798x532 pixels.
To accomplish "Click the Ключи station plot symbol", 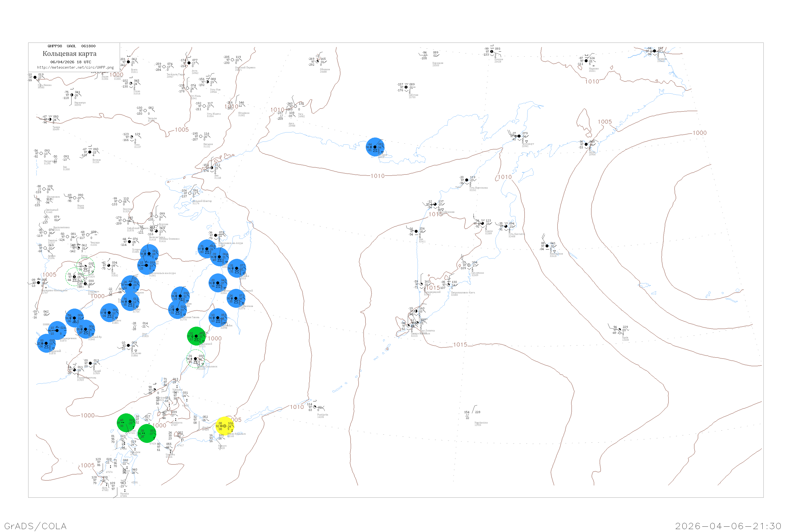I will (x=483, y=223).
